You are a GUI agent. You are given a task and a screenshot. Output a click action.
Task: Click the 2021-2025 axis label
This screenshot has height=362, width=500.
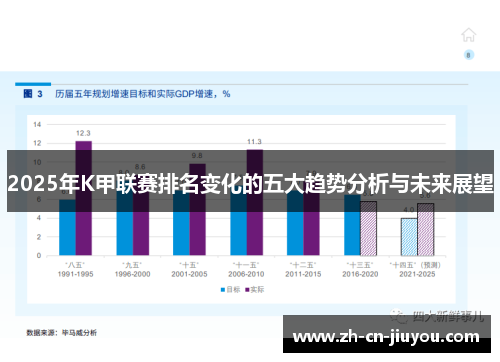[417, 274]
